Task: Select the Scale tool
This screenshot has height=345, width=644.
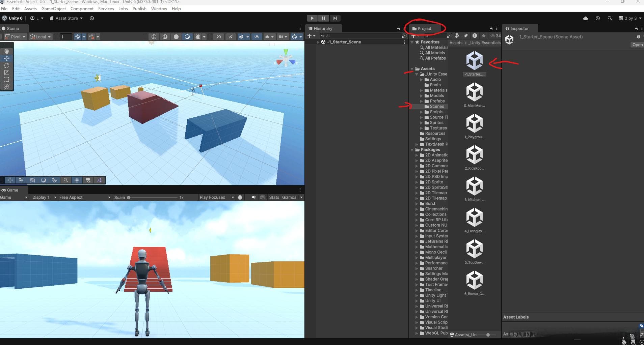Action: coord(7,72)
